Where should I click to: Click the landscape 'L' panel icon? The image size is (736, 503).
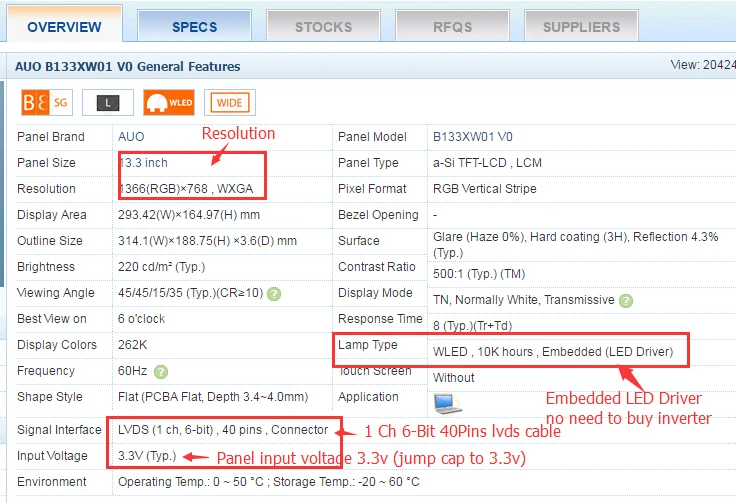tap(107, 102)
